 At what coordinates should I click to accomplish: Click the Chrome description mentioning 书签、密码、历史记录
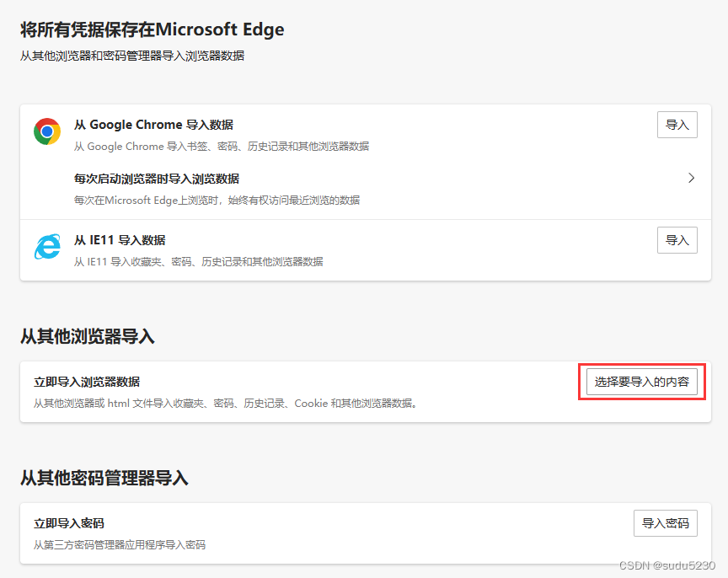pyautogui.click(x=222, y=147)
